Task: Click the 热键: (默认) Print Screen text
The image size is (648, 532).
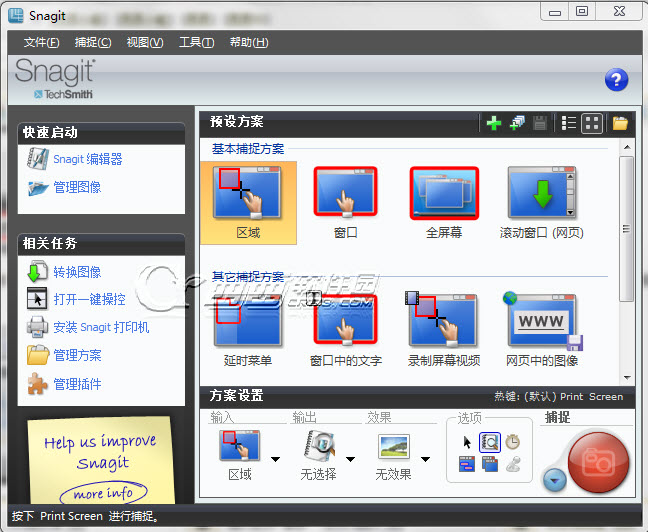Action: click(x=559, y=396)
